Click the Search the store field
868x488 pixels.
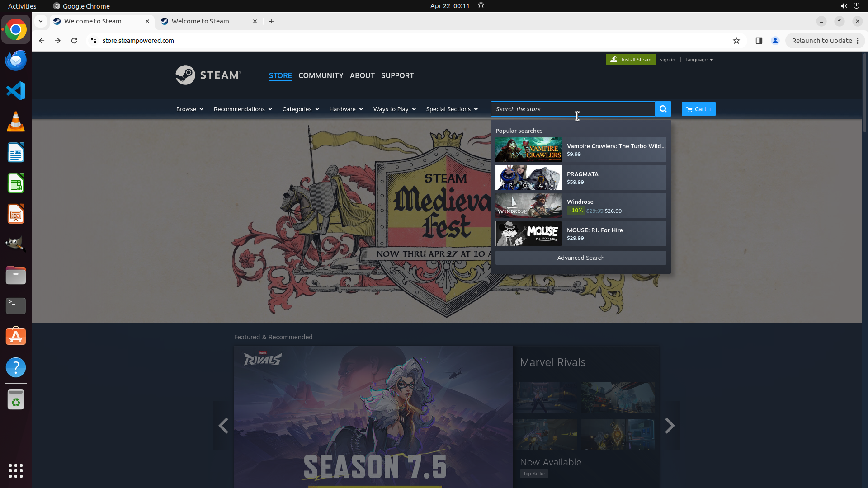pyautogui.click(x=572, y=109)
